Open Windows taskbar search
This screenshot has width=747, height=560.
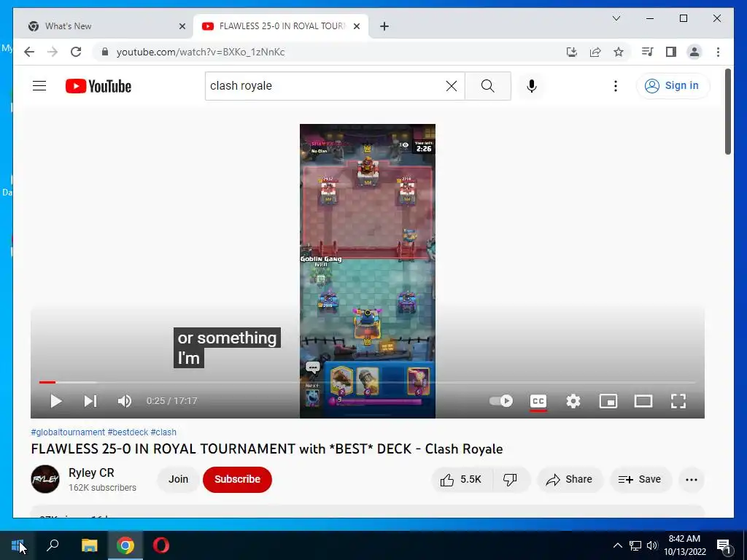point(53,545)
